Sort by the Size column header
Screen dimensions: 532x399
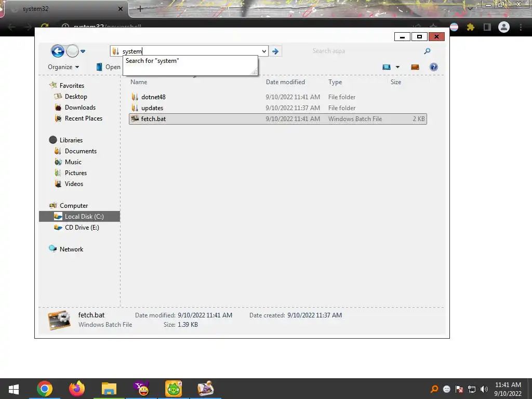point(396,82)
